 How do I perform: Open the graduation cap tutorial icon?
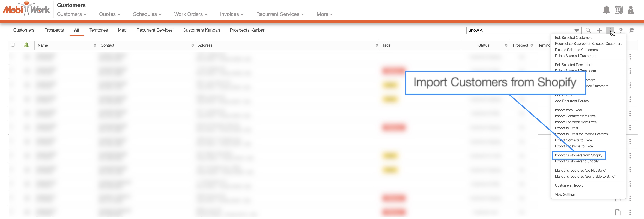click(x=631, y=31)
